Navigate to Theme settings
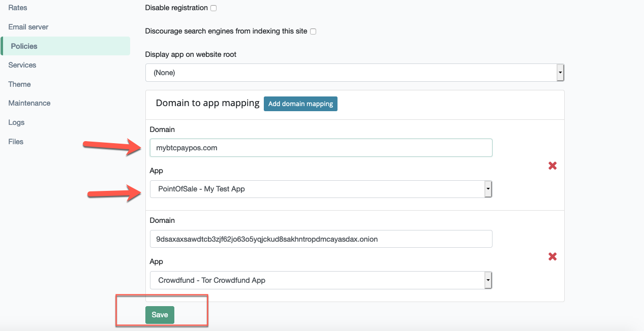Image resolution: width=644 pixels, height=331 pixels. tap(19, 84)
